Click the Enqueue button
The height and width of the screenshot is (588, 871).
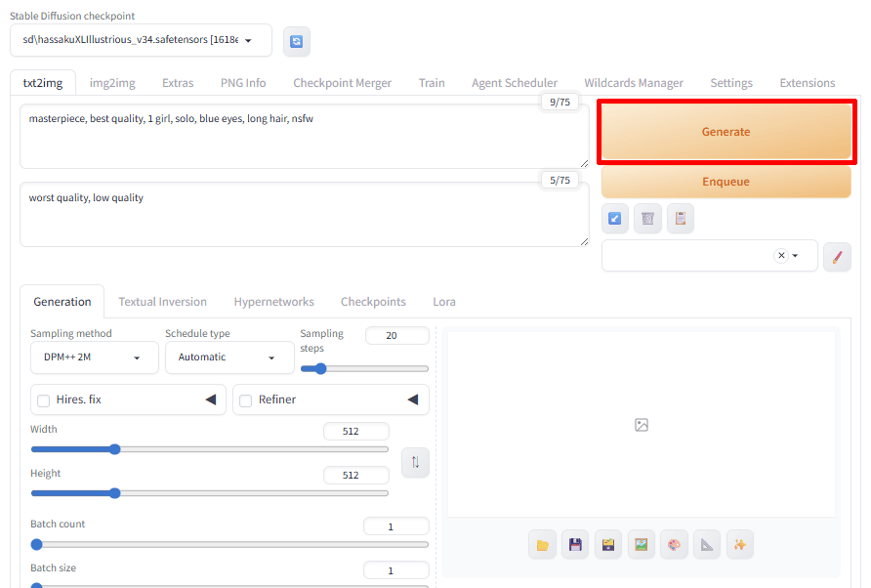(x=726, y=182)
